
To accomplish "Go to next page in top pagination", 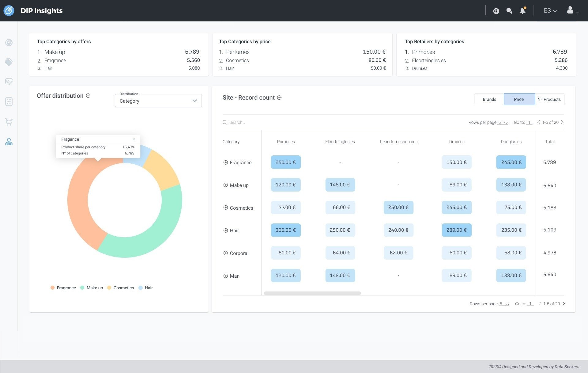I will pyautogui.click(x=562, y=122).
